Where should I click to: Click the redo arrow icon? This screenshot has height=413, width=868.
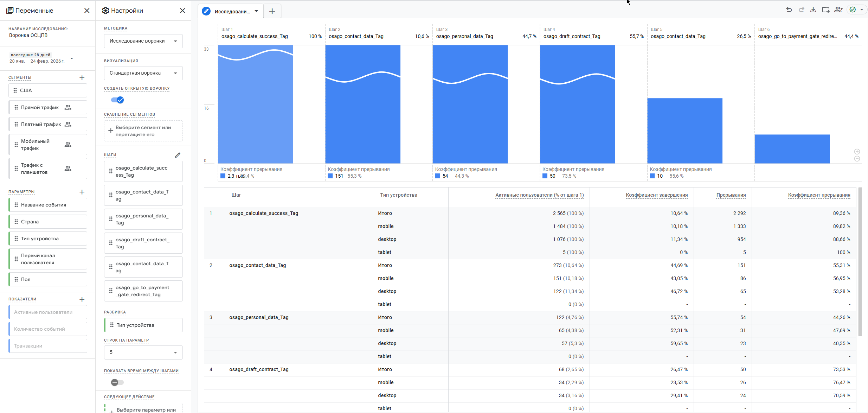(x=801, y=10)
